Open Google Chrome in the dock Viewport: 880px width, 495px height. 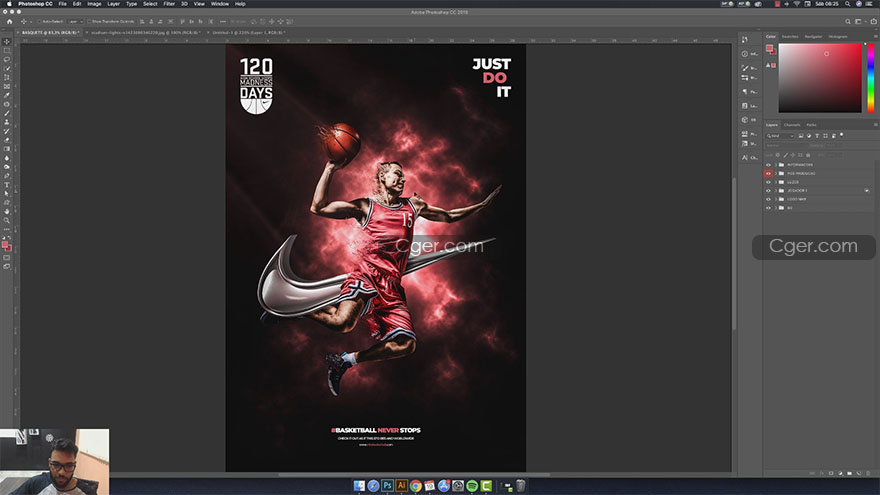pyautogui.click(x=415, y=486)
